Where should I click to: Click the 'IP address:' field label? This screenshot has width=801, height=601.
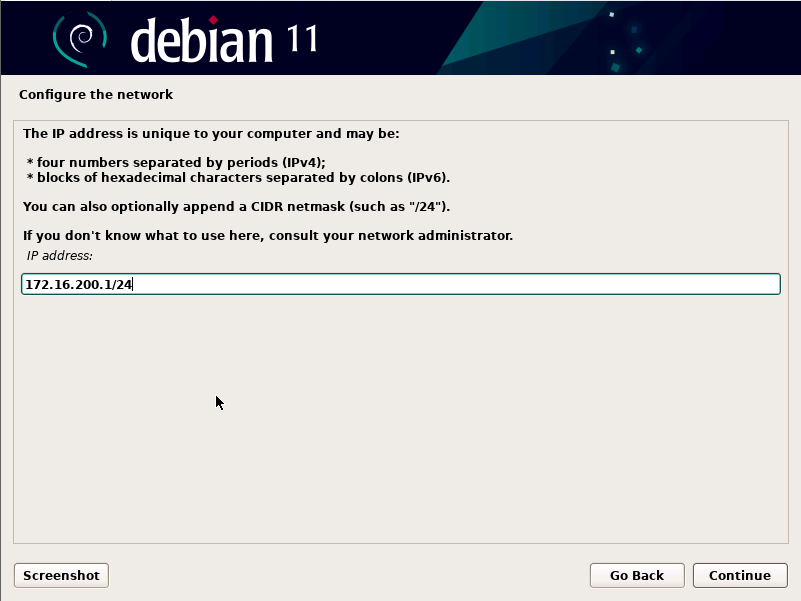pos(59,256)
